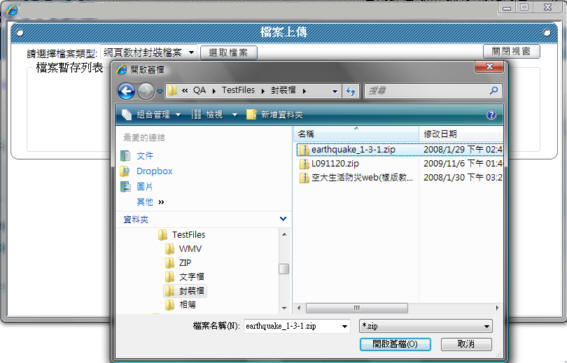
Task: Close the file open dialog
Action: (490, 67)
